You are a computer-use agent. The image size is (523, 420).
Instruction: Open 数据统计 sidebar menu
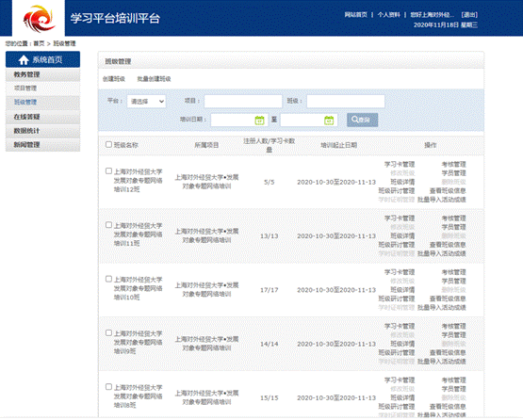point(42,131)
